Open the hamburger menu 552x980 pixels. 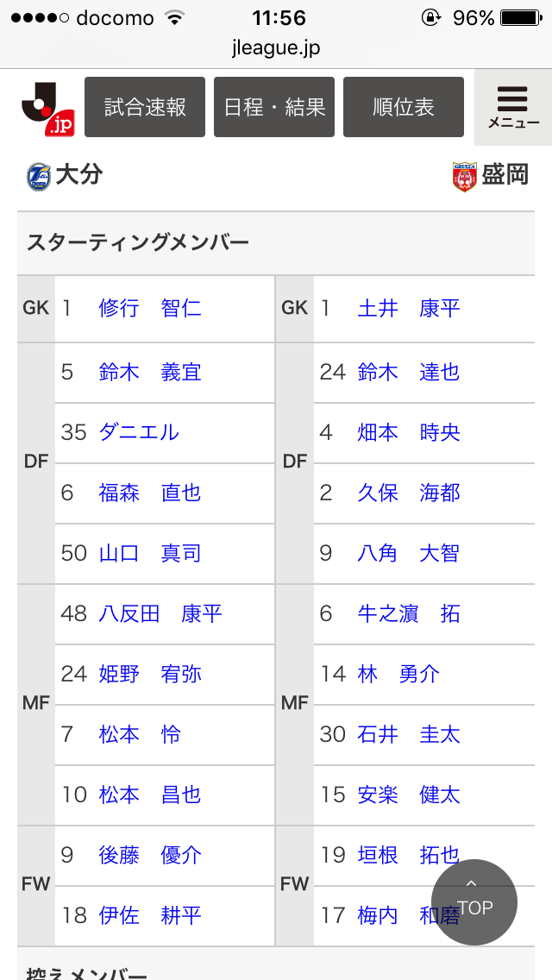(x=513, y=107)
